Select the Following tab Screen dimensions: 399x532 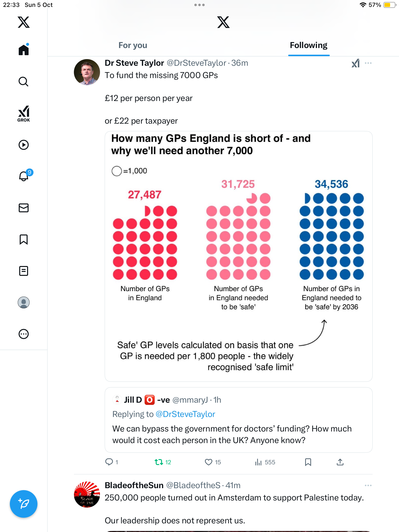308,45
